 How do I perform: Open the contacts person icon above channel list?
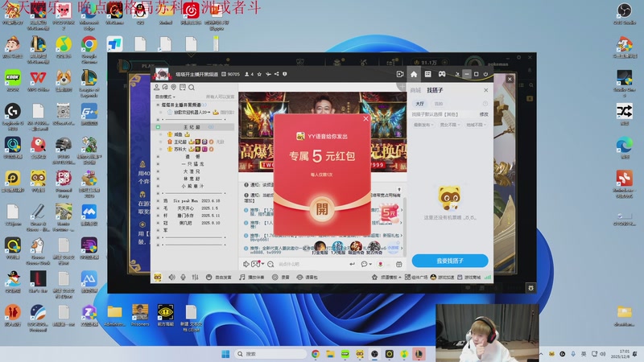(x=156, y=88)
